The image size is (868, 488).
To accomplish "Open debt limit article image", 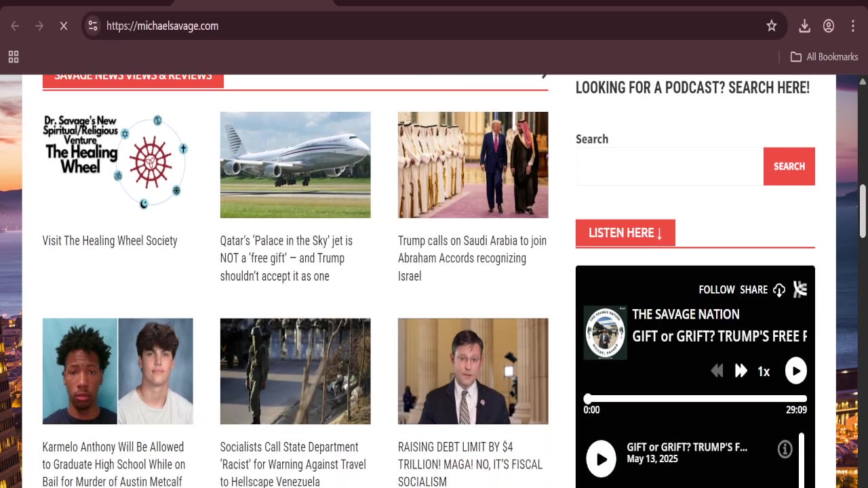I will coord(473,371).
